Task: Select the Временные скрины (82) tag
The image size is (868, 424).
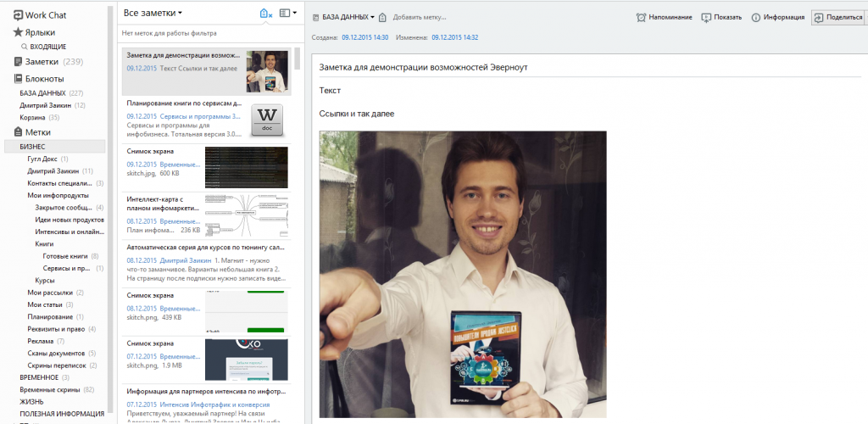Action: tap(57, 390)
